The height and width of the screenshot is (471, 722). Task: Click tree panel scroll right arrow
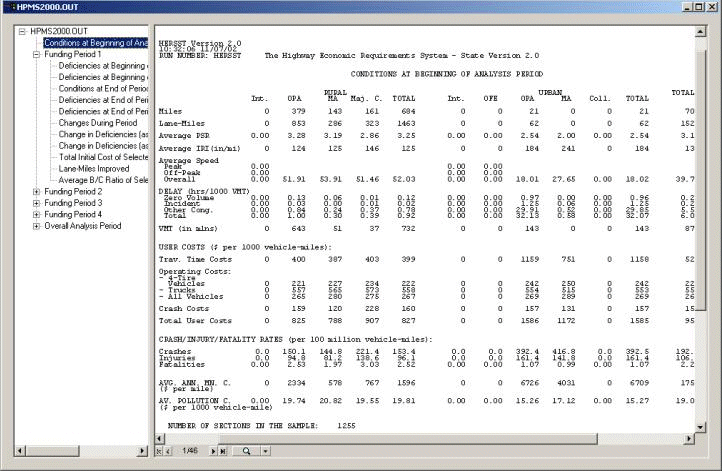point(142,451)
